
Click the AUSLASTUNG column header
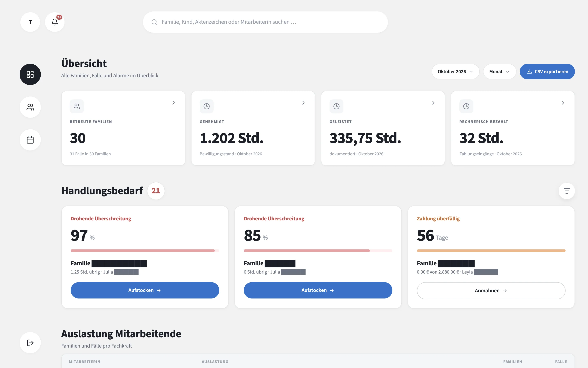click(x=215, y=362)
